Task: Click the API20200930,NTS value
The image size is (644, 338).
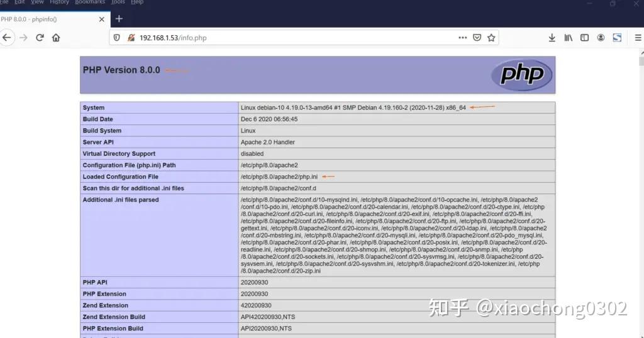Action: (266, 328)
